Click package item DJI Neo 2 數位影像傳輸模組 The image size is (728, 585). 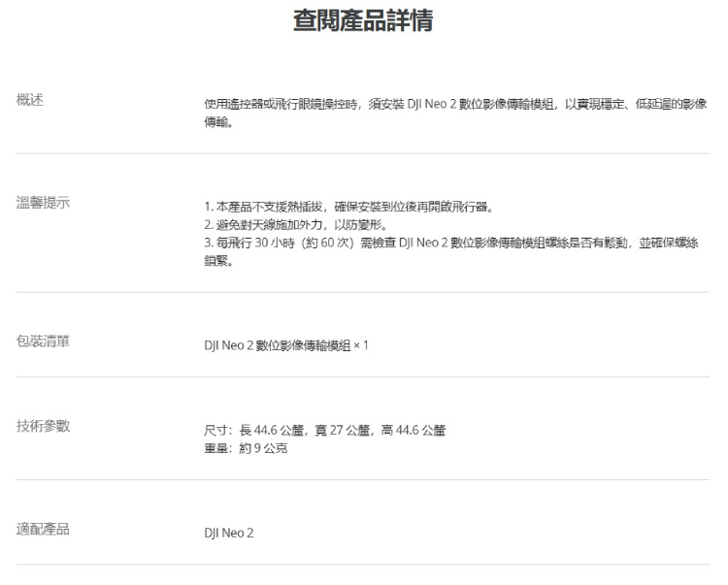pyautogui.click(x=277, y=344)
